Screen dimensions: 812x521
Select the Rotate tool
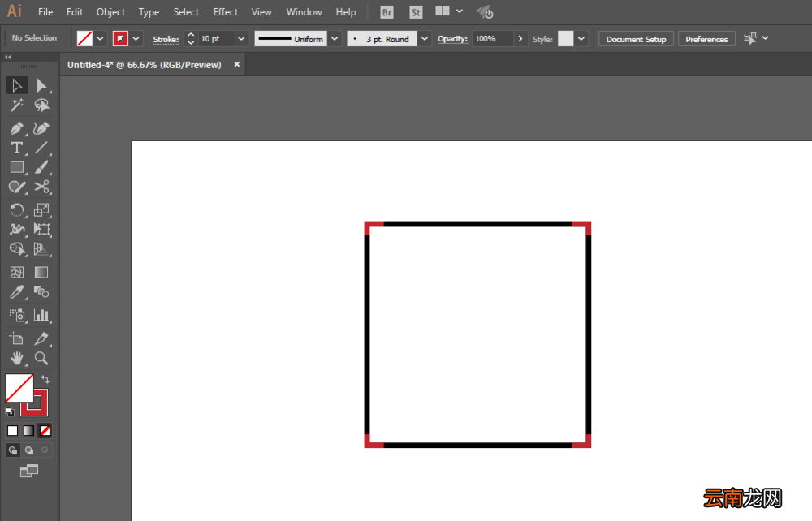click(17, 209)
